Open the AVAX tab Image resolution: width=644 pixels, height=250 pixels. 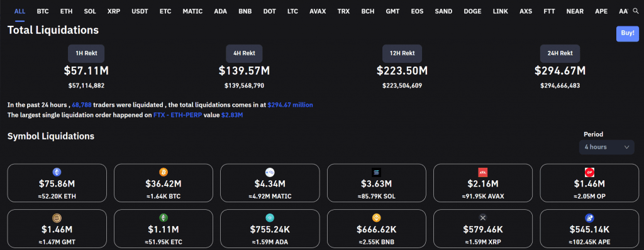318,11
